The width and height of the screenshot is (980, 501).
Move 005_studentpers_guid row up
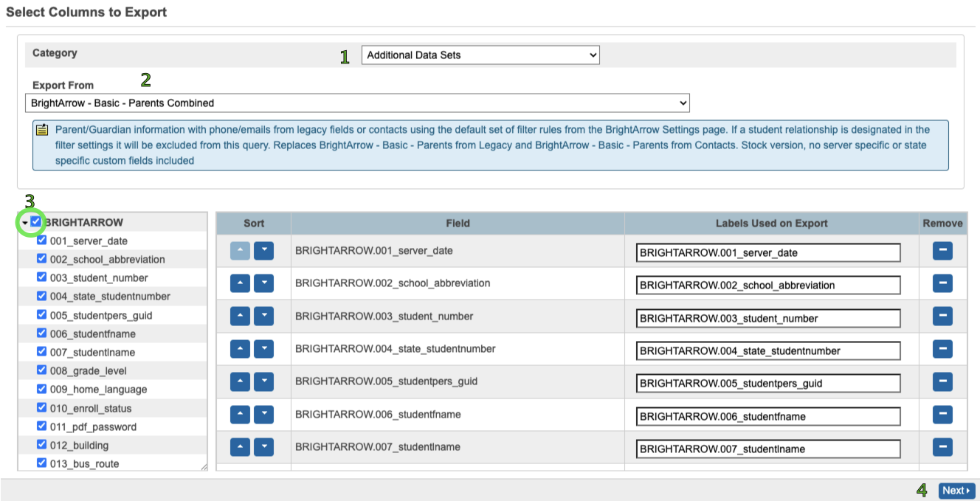tap(241, 381)
